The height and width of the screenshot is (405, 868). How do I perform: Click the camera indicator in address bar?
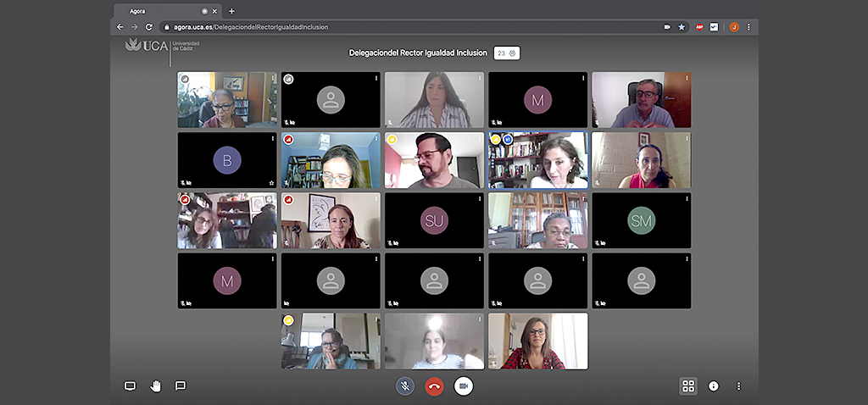tap(667, 27)
